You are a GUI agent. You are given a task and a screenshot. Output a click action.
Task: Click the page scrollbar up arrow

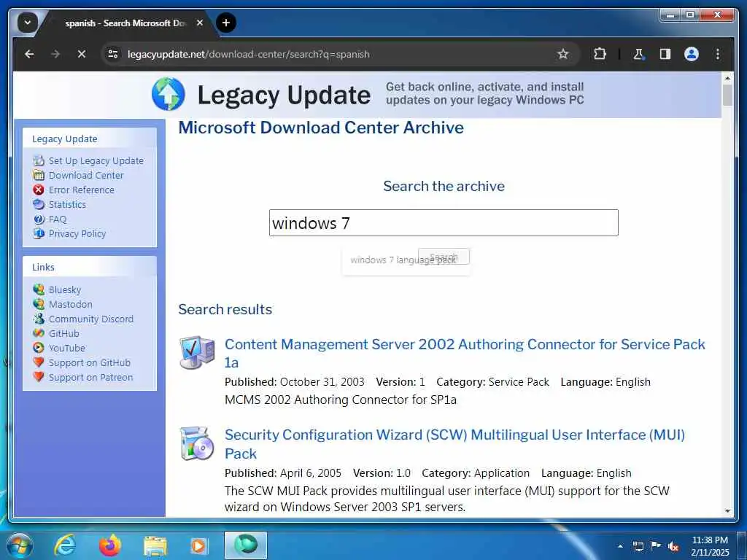pos(727,77)
